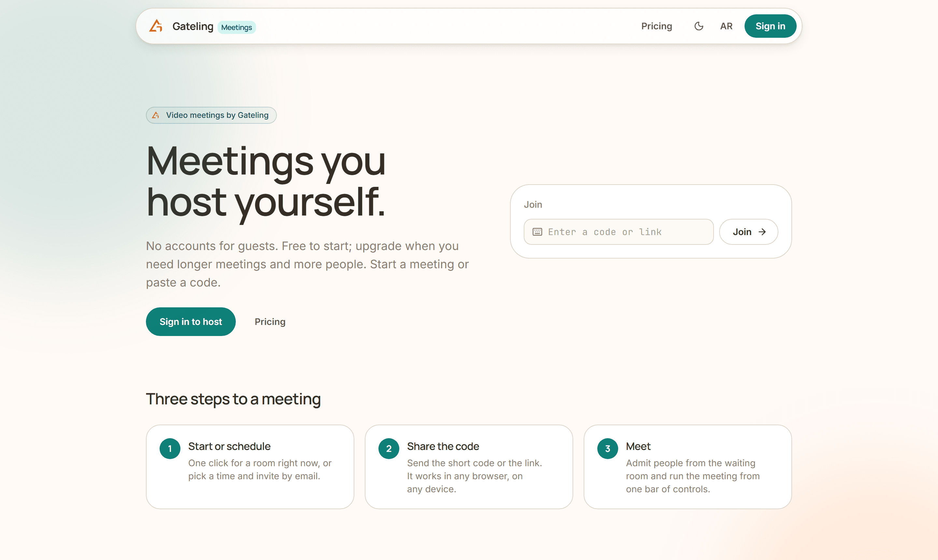Click the text 'Send the short code or the link.'
938x560 pixels.
(475, 463)
